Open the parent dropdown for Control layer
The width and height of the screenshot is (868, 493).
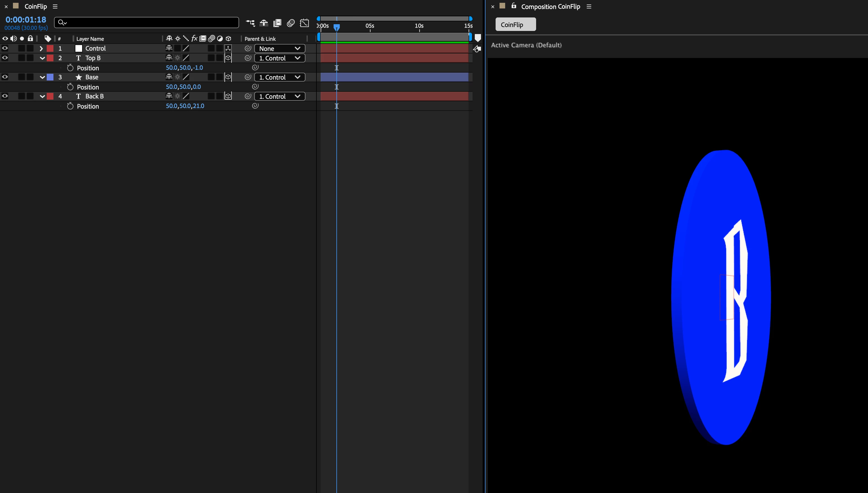[279, 48]
